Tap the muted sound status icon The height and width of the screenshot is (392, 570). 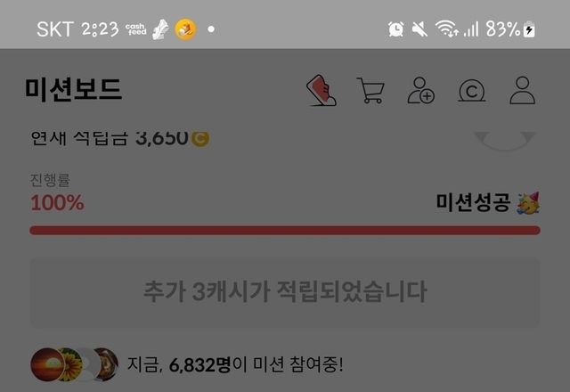(x=419, y=29)
